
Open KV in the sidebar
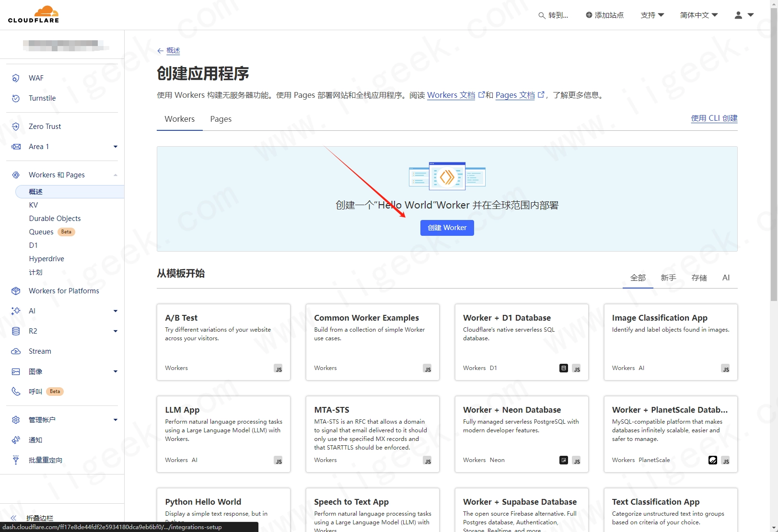pyautogui.click(x=34, y=205)
